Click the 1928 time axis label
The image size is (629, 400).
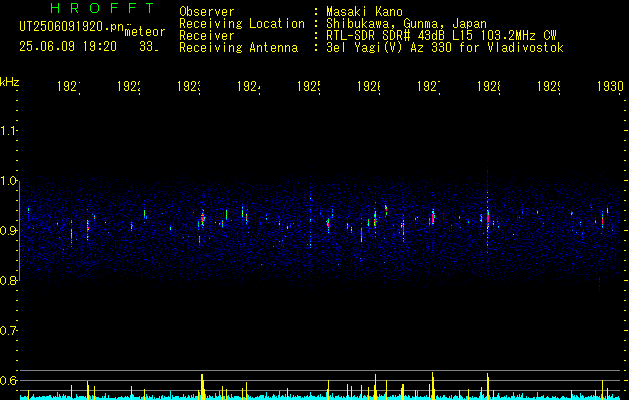coord(489,87)
